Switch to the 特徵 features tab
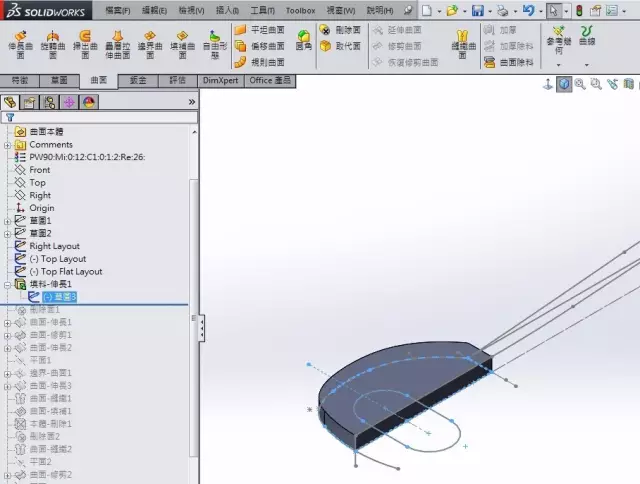The height and width of the screenshot is (484, 640). point(20,80)
